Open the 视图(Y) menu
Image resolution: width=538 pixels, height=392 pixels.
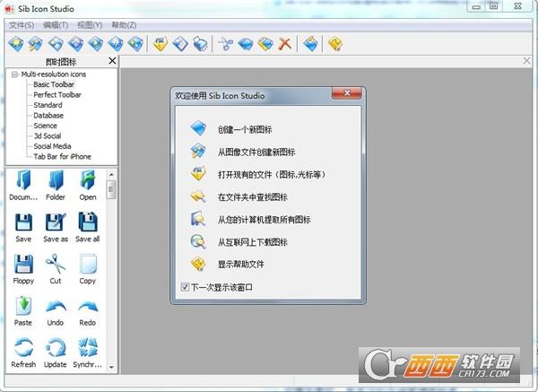[90, 25]
